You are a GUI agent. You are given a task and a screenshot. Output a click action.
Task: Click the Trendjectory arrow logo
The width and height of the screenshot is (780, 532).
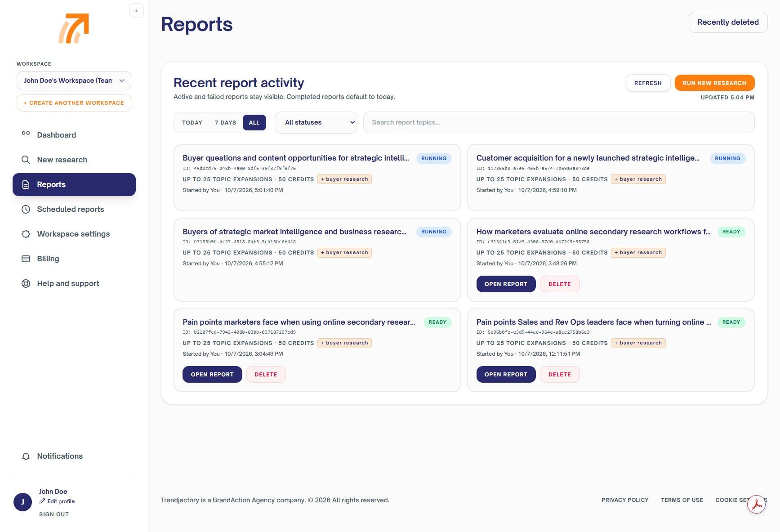click(x=74, y=28)
